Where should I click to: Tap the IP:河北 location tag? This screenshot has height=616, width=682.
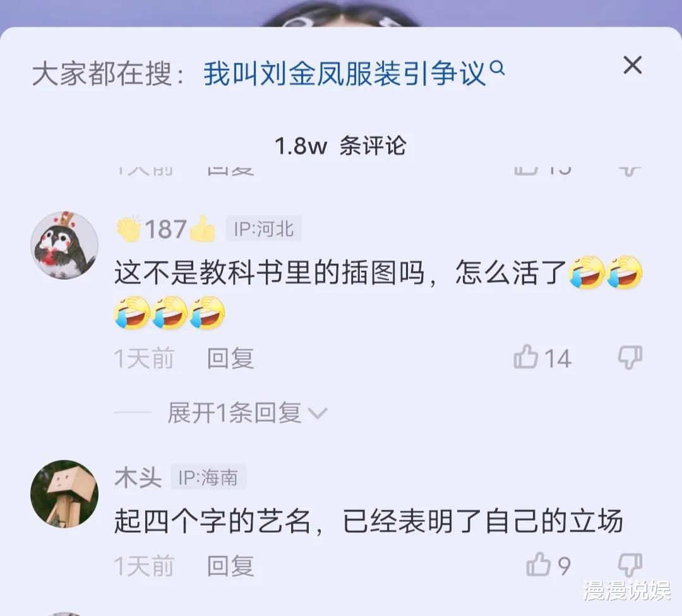pos(263,229)
